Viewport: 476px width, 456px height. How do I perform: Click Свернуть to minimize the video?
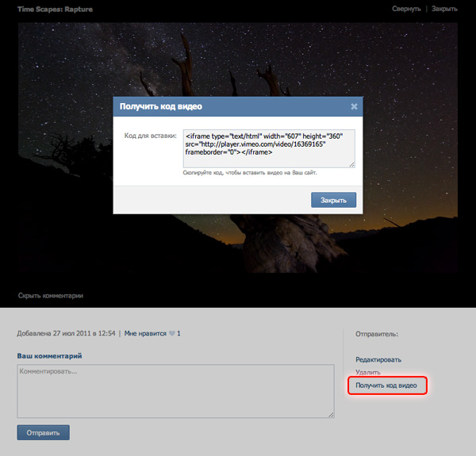[x=406, y=9]
